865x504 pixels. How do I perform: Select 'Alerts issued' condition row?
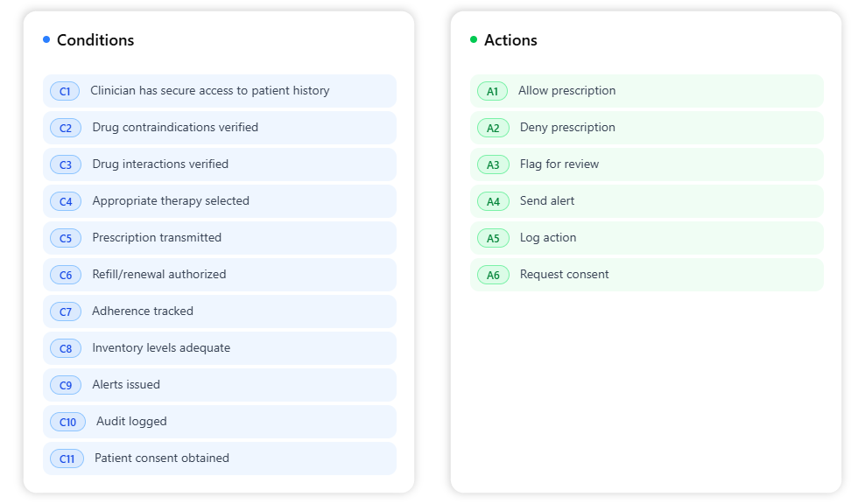click(126, 385)
